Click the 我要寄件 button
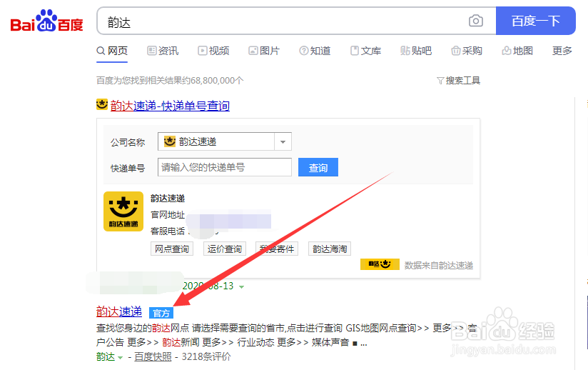This screenshot has width=588, height=370. pos(277,249)
